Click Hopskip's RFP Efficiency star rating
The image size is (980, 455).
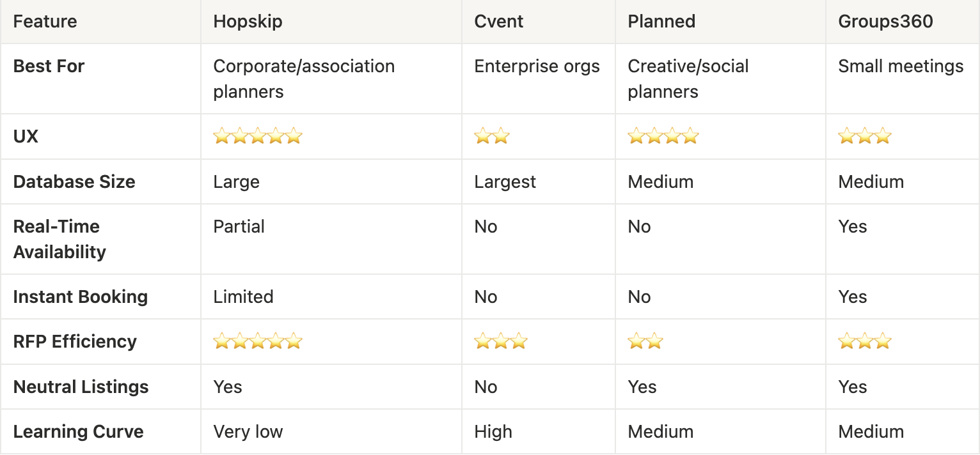257,341
